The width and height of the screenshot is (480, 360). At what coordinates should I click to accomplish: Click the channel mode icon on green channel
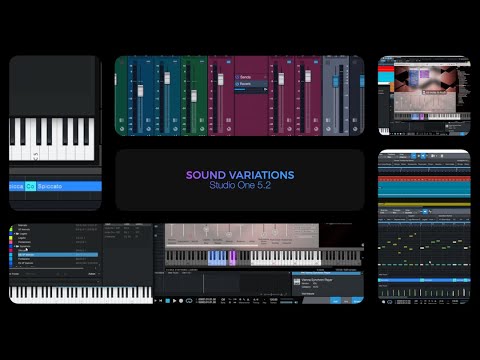202,120
